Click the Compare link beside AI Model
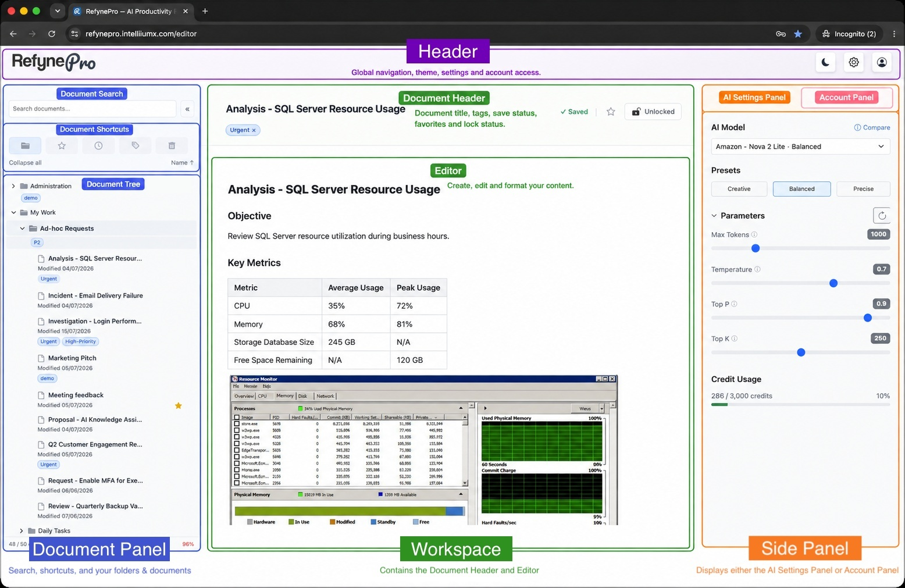 coord(872,127)
